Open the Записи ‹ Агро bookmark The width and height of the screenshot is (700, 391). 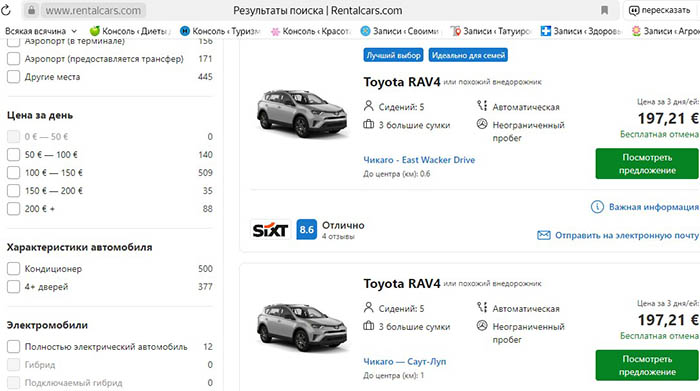click(x=666, y=31)
